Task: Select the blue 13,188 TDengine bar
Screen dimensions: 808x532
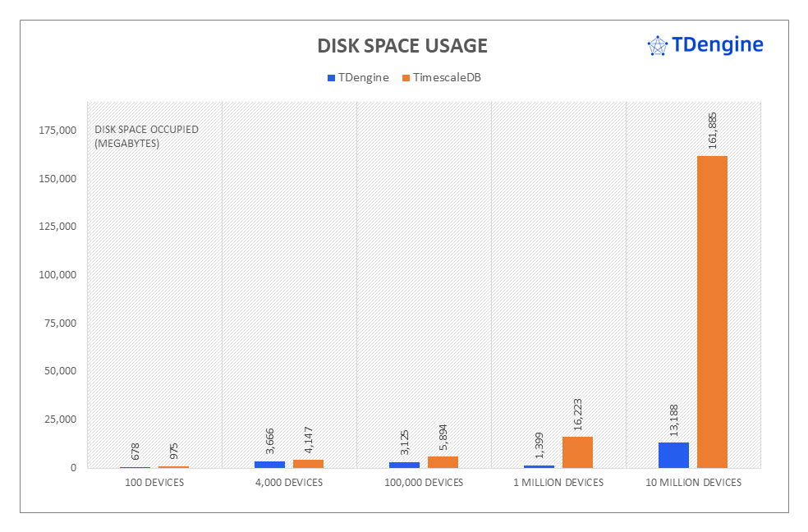Action: point(673,455)
